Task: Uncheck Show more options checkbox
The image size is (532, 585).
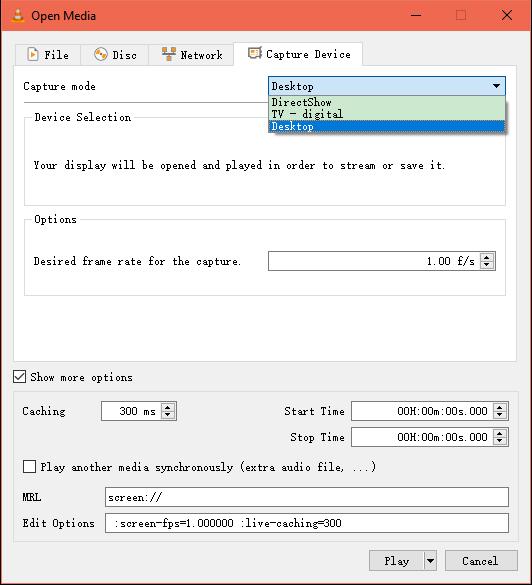Action: pyautogui.click(x=19, y=377)
